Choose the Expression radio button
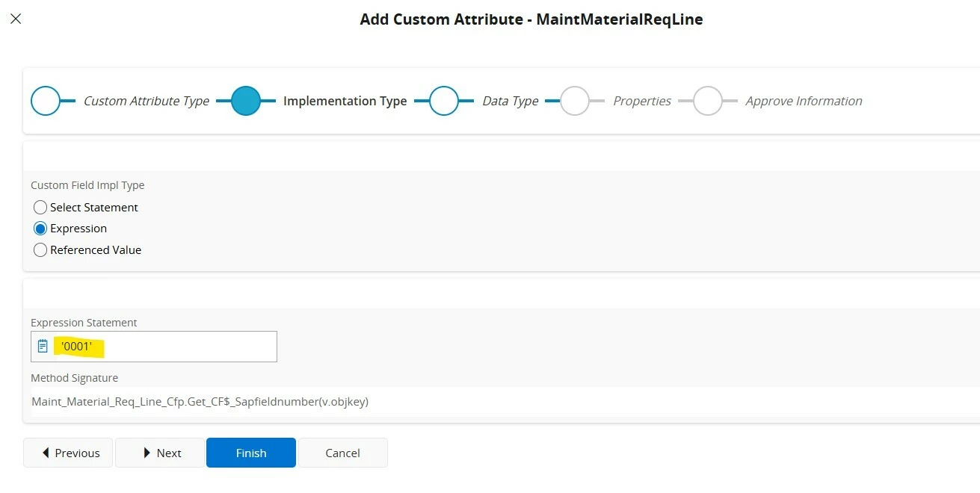The height and width of the screenshot is (493, 980). [x=40, y=229]
